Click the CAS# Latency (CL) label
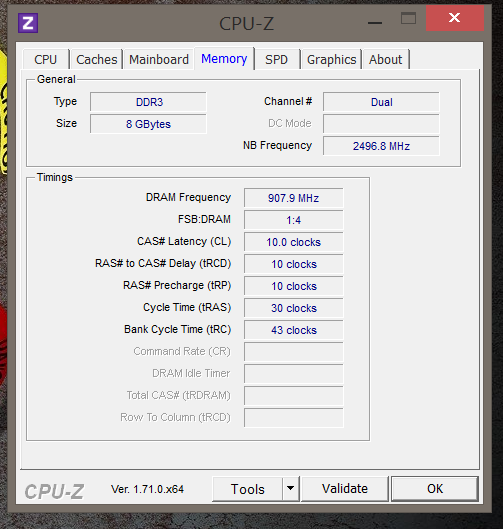503x529 pixels. pos(184,242)
